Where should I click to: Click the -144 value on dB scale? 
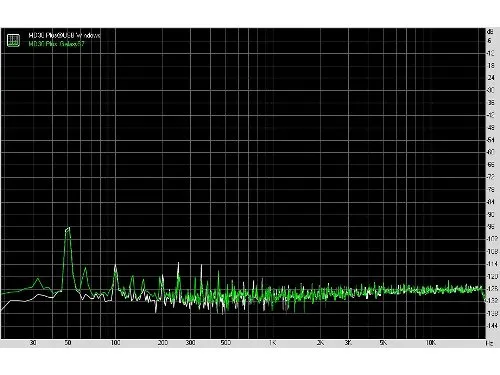[x=492, y=325]
